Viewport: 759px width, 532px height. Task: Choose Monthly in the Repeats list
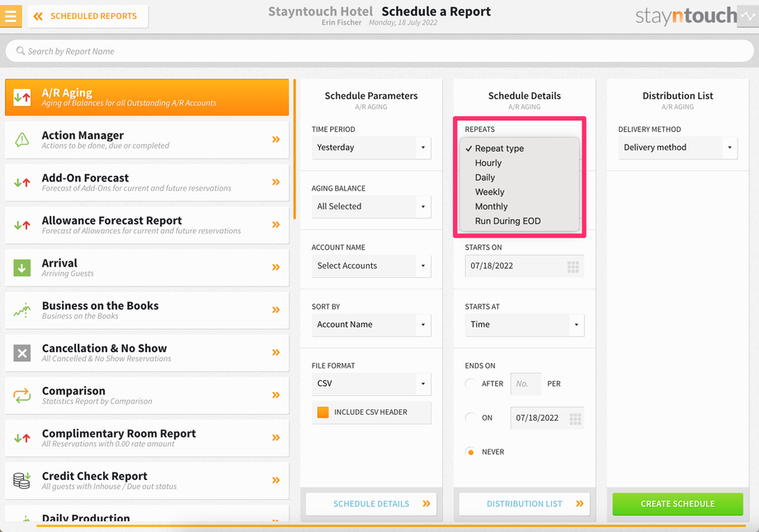click(520, 207)
